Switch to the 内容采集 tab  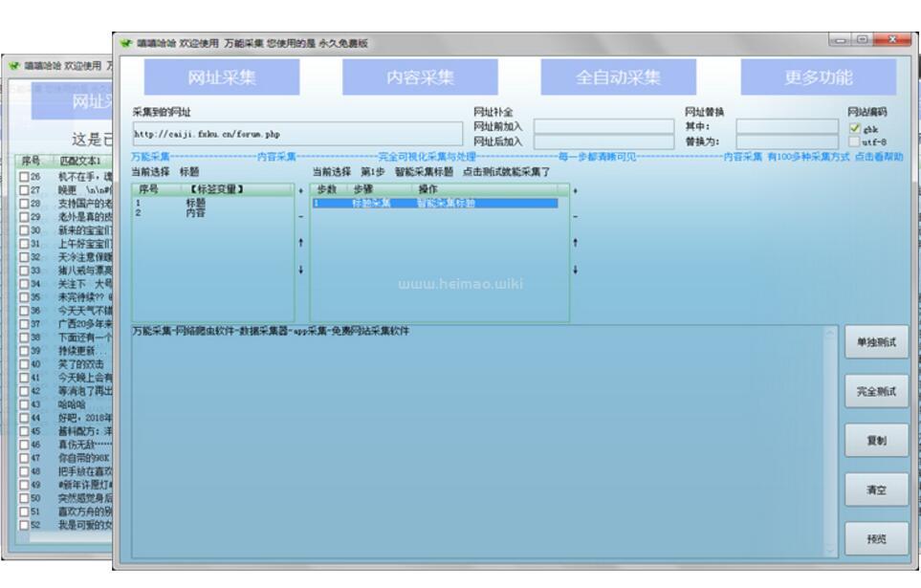coord(420,77)
